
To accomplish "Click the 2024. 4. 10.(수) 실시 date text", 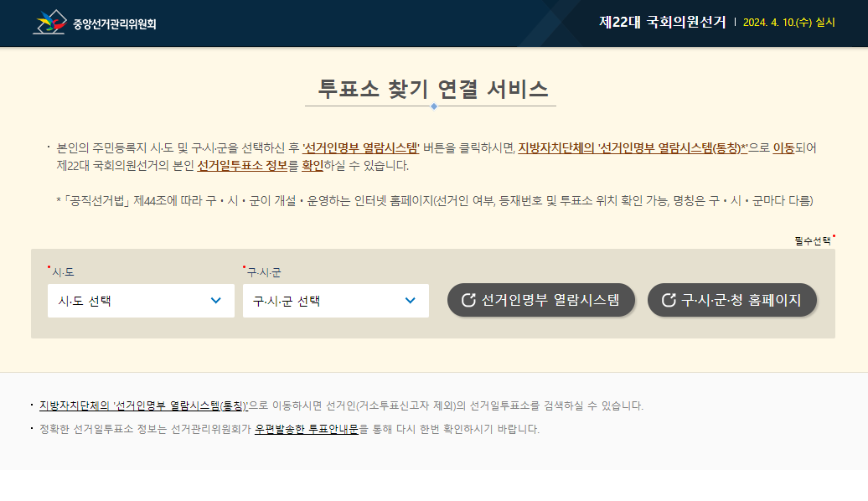I will (x=789, y=22).
